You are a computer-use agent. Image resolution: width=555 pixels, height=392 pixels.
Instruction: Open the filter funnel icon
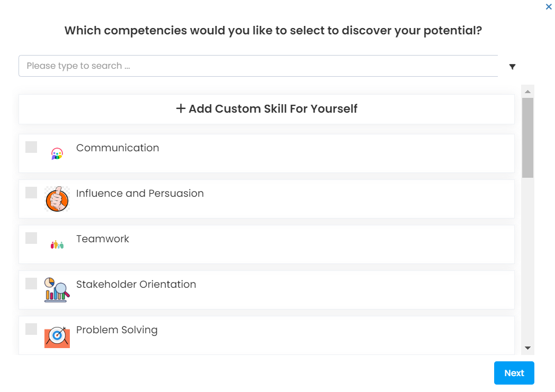[512, 67]
